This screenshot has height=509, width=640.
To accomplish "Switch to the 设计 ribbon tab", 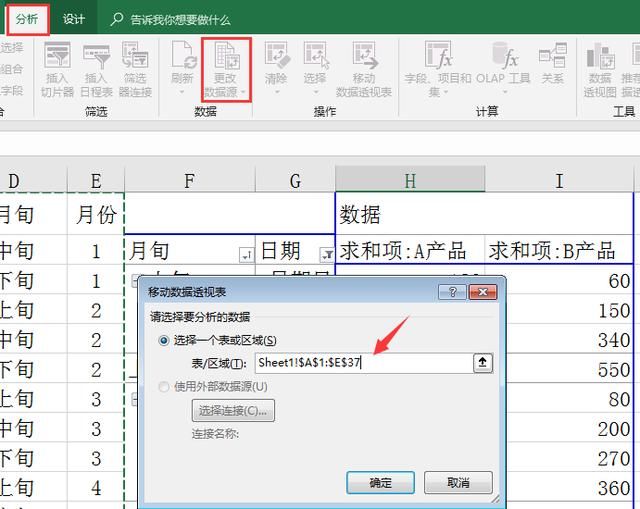I will [73, 19].
